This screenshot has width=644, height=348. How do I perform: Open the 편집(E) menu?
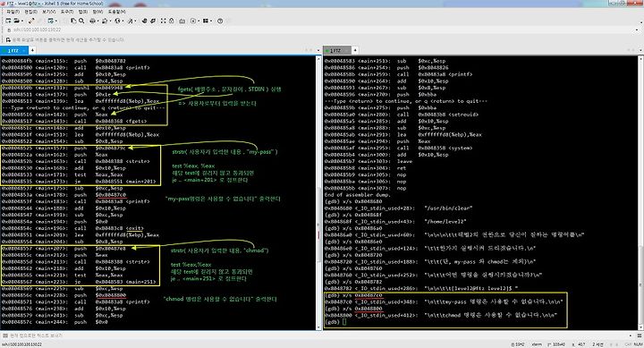tap(30, 12)
